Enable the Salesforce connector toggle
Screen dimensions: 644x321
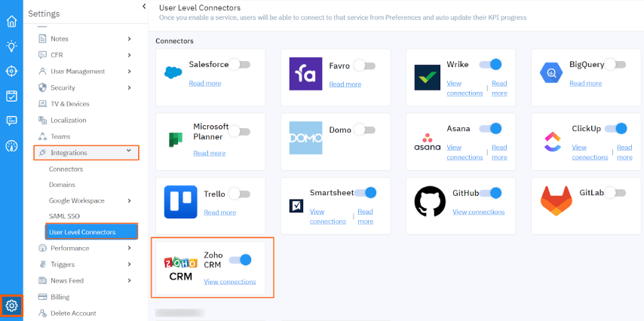[x=240, y=64]
